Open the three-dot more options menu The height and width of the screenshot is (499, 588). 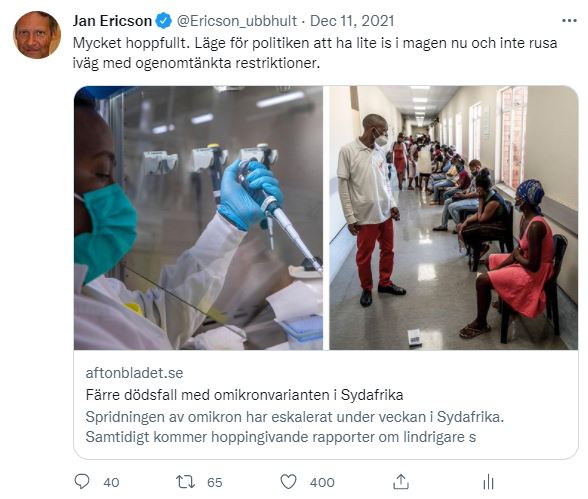[569, 21]
